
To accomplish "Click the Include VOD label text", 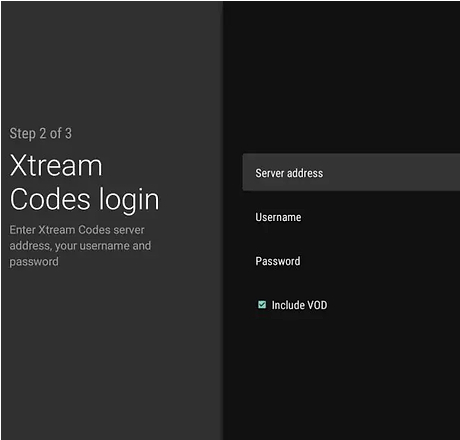I will [299, 305].
